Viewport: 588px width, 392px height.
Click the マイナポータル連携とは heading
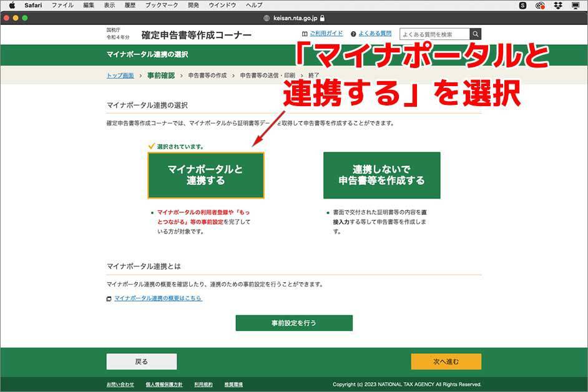point(144,267)
